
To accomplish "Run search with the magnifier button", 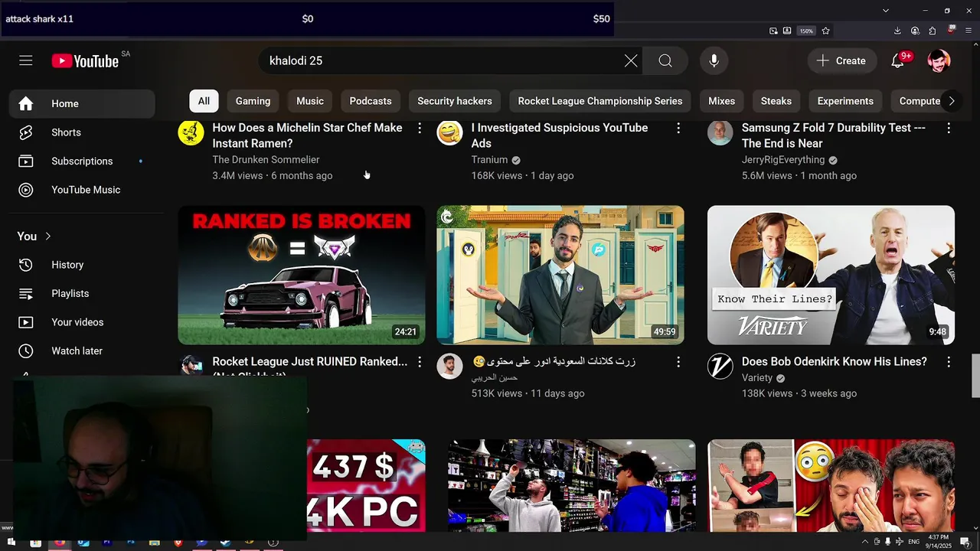I will [665, 60].
